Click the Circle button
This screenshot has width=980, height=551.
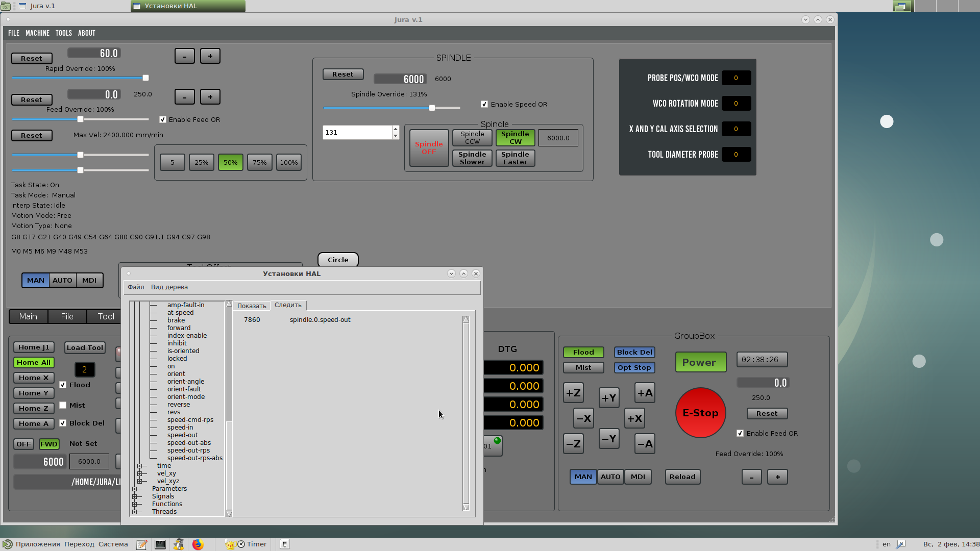pos(338,260)
